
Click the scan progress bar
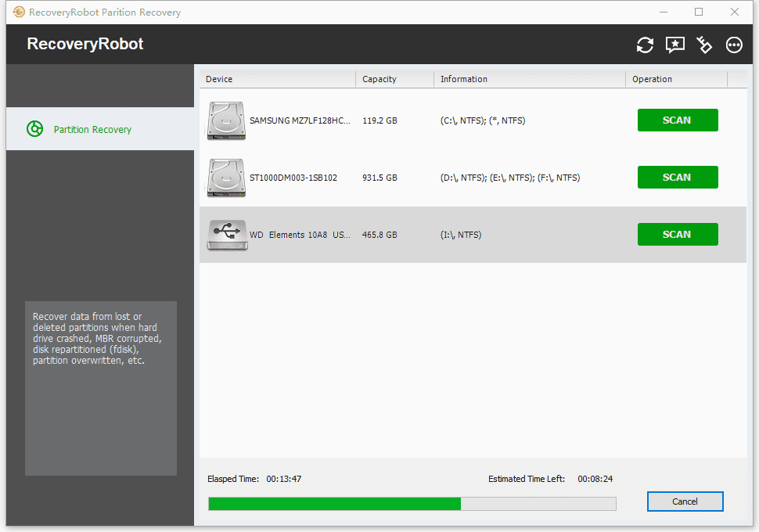tap(412, 503)
